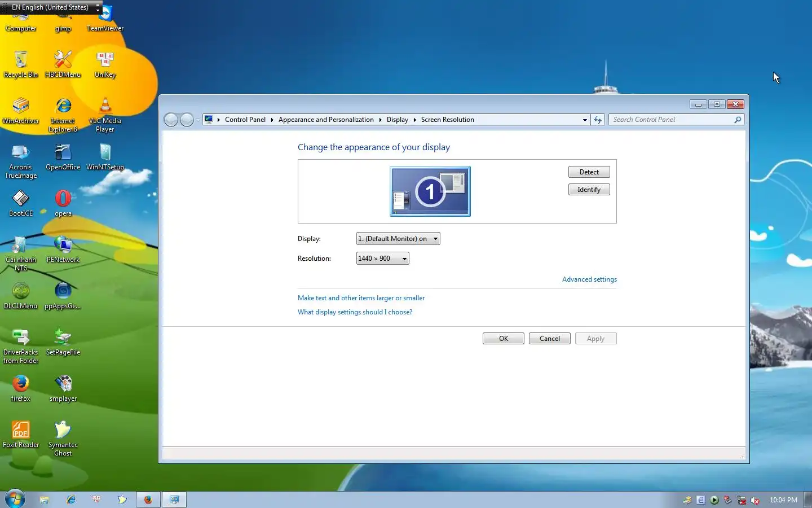Launch Internet Explorer 8 desktop shortcut
This screenshot has height=508, width=812.
click(63, 114)
